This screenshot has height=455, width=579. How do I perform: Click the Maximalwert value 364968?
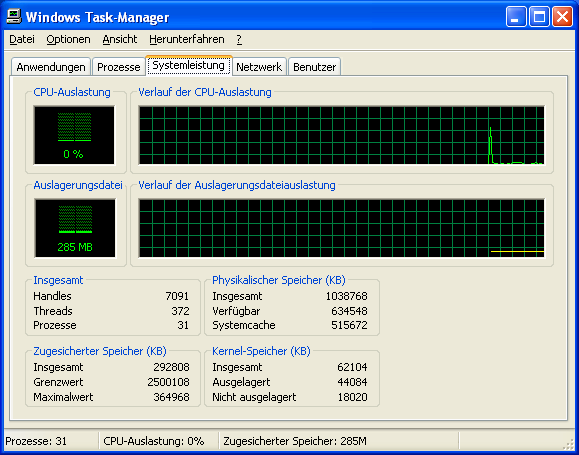(171, 397)
